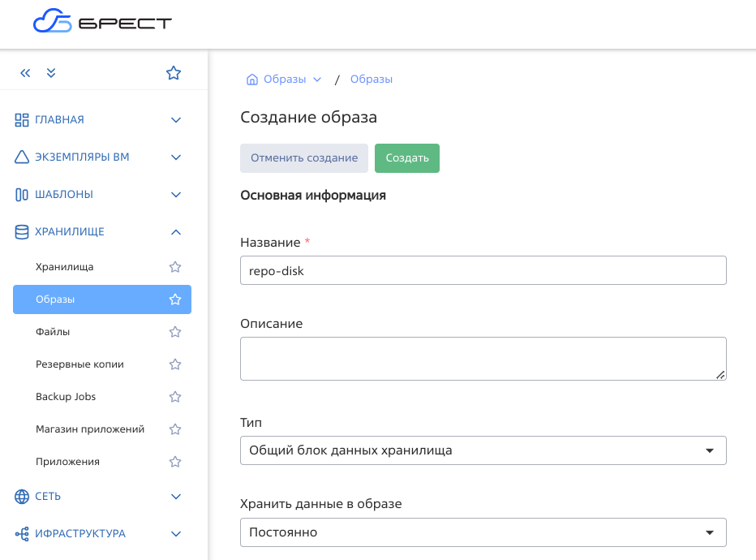The image size is (756, 560).
Task: Collapse sidebar with double-left arrow icon
Action: click(25, 73)
